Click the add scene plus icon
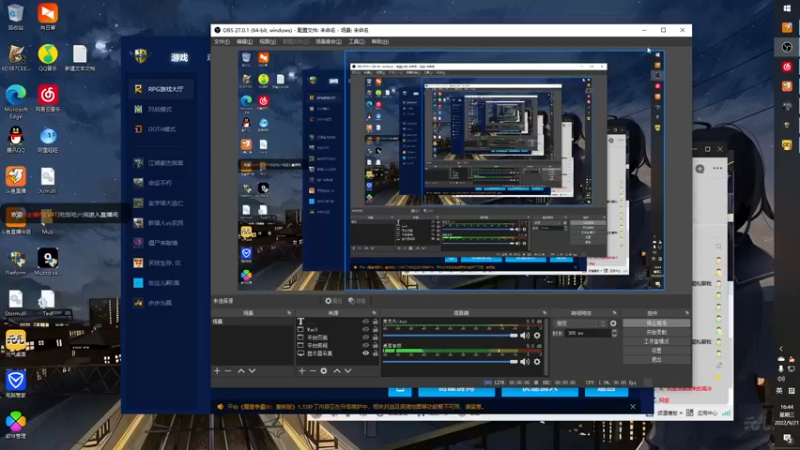The height and width of the screenshot is (450, 800). coord(217,371)
